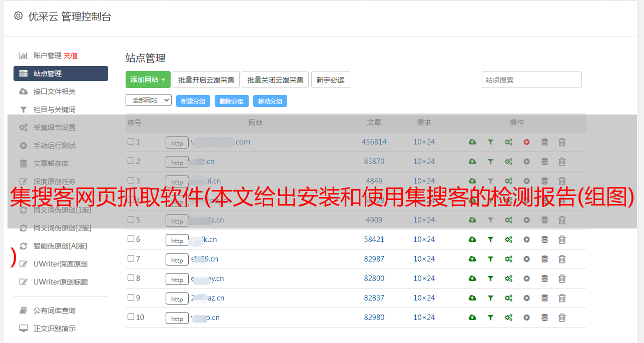The height and width of the screenshot is (343, 644).
Task: Toggle the row 7 checkbox
Action: pos(131,258)
